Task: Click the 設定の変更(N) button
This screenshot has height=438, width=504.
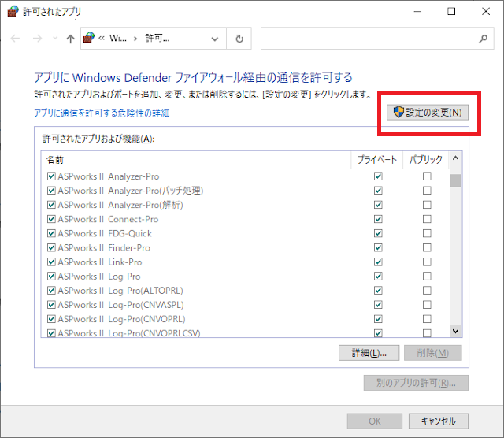Action: [427, 112]
